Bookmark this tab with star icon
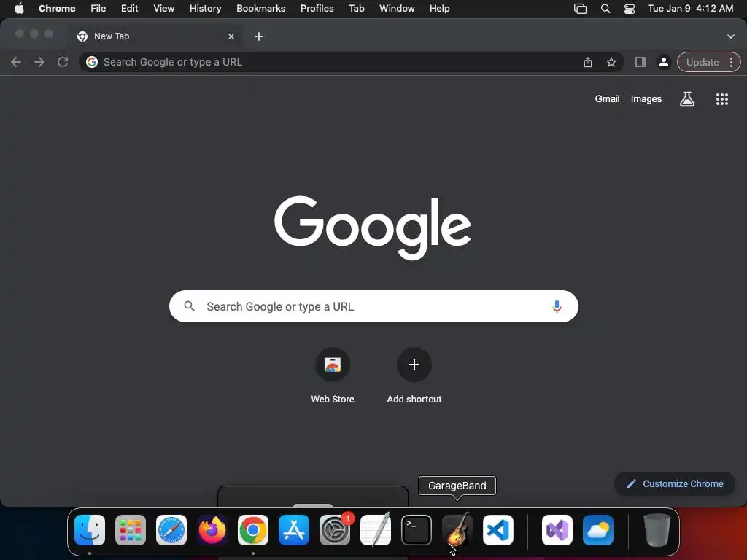Screen dimensions: 747x560 [x=611, y=62]
